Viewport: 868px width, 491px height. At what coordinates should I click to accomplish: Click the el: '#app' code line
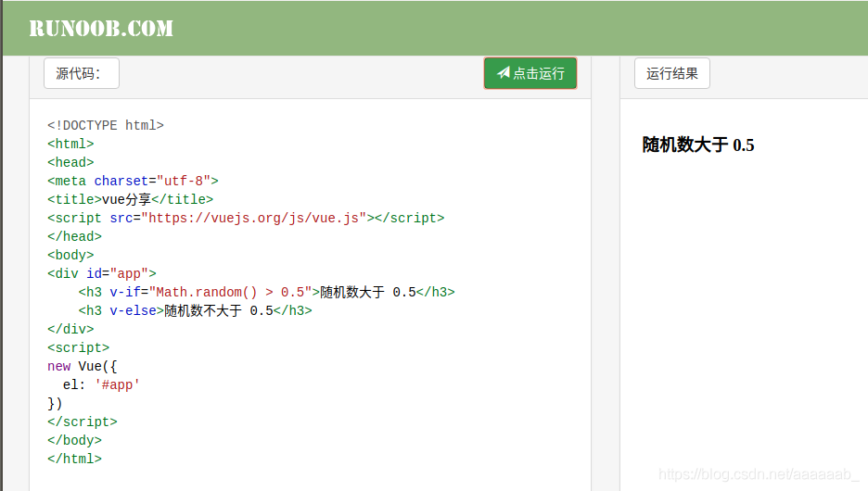click(x=101, y=384)
